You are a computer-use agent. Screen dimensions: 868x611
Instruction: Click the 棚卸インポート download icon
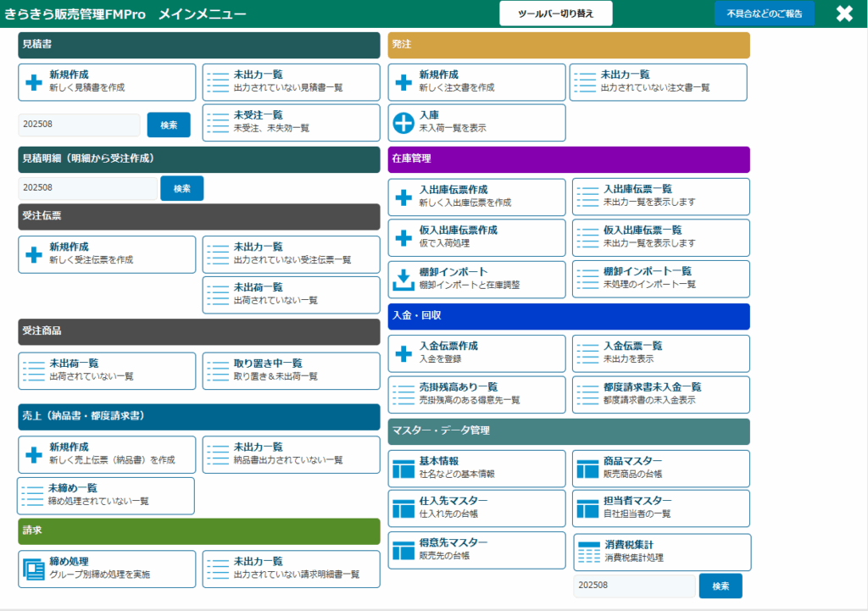click(403, 279)
